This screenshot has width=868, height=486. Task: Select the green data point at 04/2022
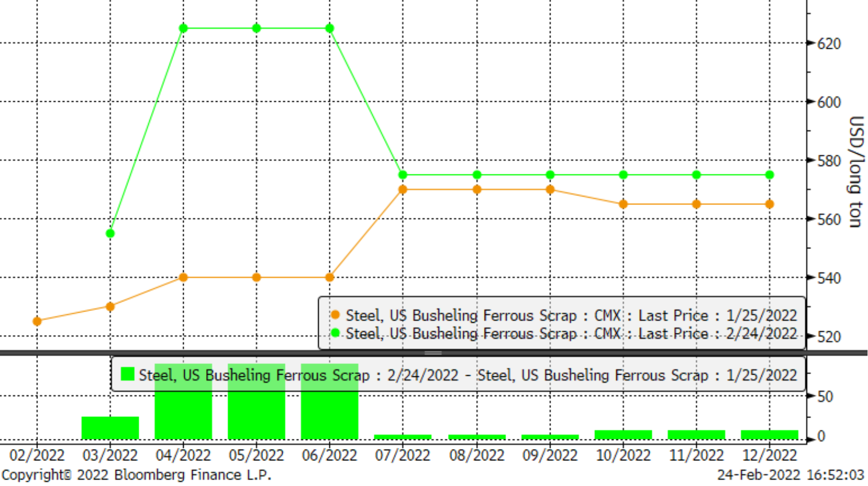(183, 28)
